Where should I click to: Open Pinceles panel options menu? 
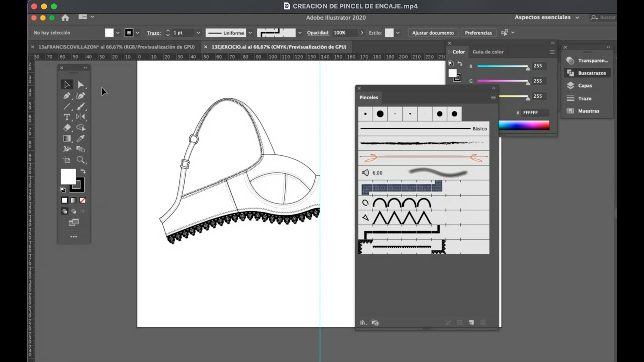pos(493,97)
